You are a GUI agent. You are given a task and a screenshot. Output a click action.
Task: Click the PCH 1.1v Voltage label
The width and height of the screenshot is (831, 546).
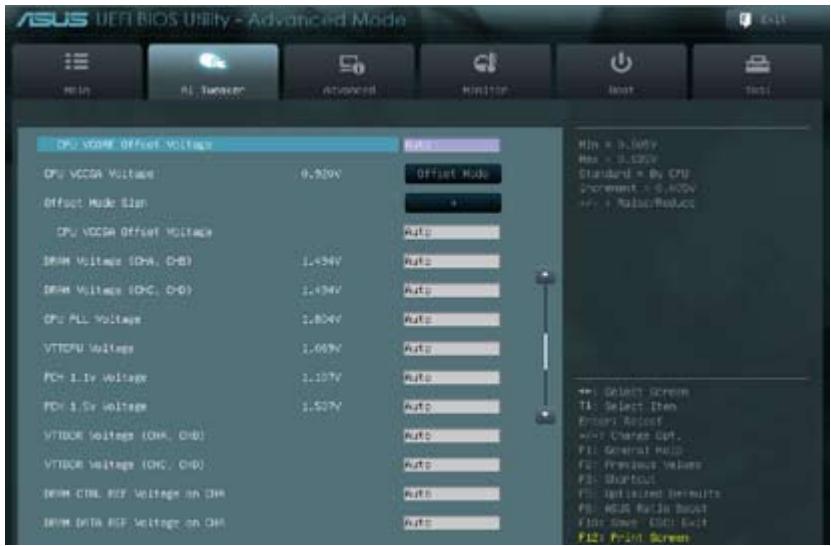coord(95,378)
